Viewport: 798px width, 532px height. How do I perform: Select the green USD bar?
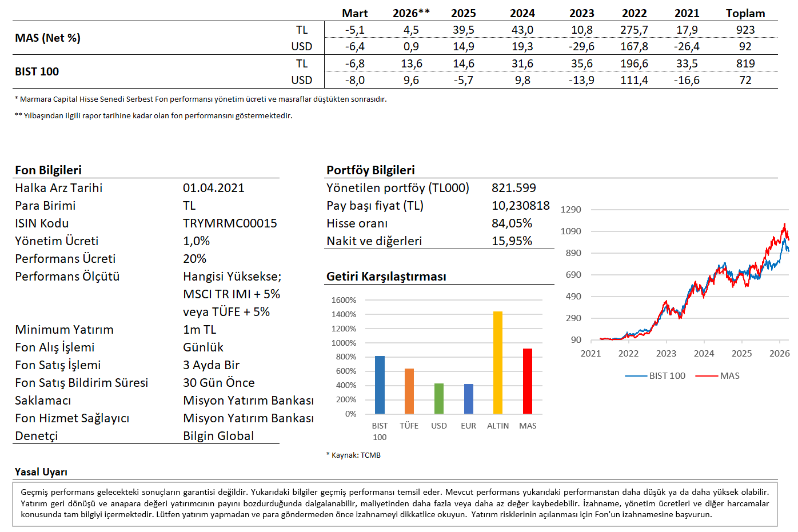tap(439, 398)
